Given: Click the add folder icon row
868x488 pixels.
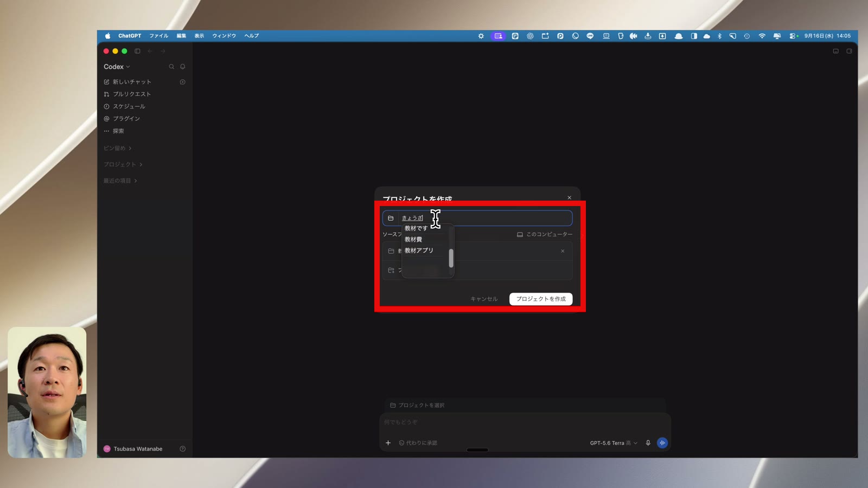Looking at the screenshot, I should tap(477, 270).
